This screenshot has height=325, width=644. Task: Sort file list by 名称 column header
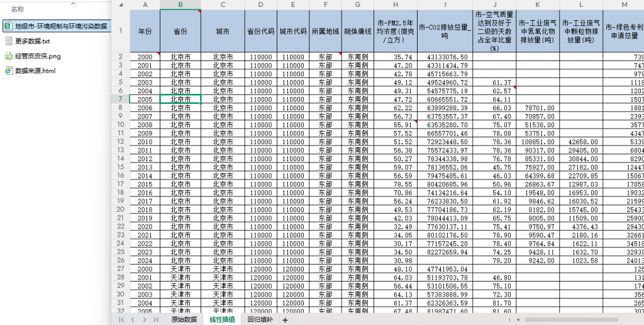point(17,9)
